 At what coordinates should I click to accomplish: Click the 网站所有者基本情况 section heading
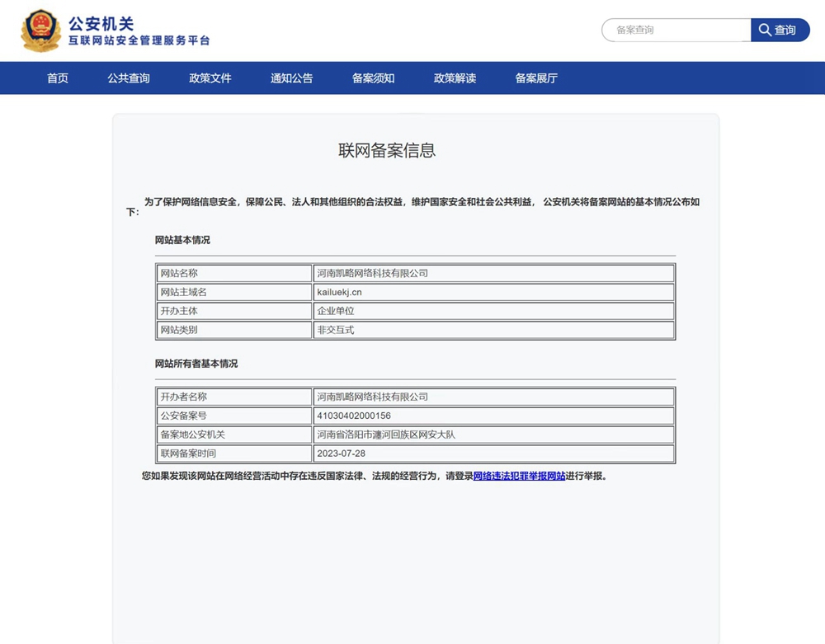(196, 364)
